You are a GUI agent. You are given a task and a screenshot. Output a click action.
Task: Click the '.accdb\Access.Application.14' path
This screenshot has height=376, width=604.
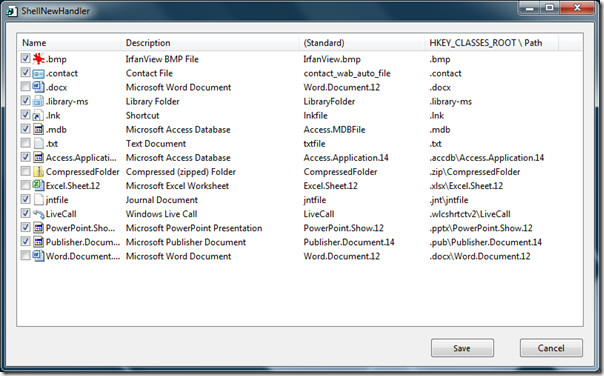coord(487,158)
